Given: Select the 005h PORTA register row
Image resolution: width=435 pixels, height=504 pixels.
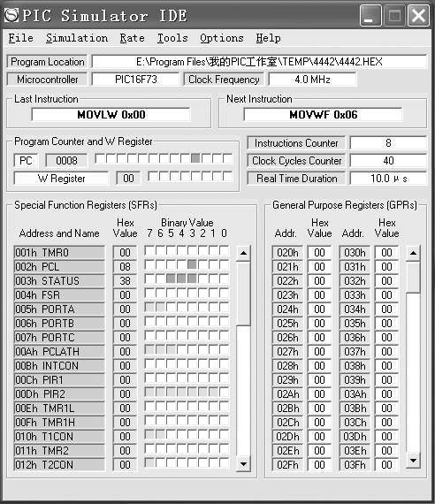Looking at the screenshot, I should tap(59, 309).
